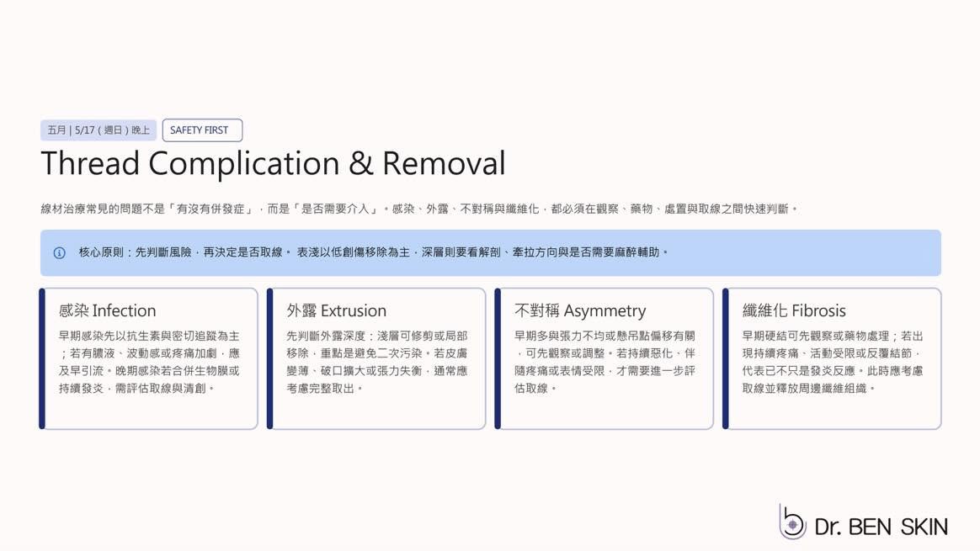Viewport: 980px width, 551px height.
Task: Open the 外露 Extrusion card heading
Action: tap(336, 310)
